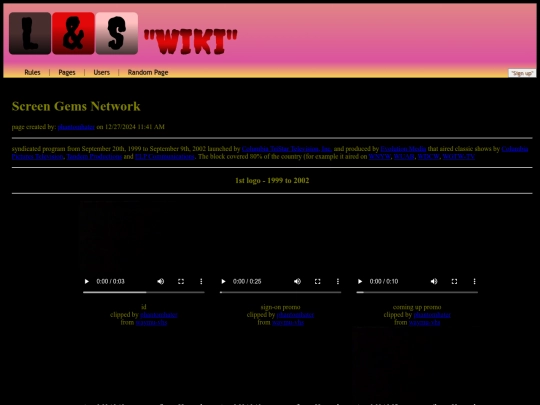This screenshot has height=405, width=540.
Task: Open phantomhater link under coming up promo
Action: point(432,315)
